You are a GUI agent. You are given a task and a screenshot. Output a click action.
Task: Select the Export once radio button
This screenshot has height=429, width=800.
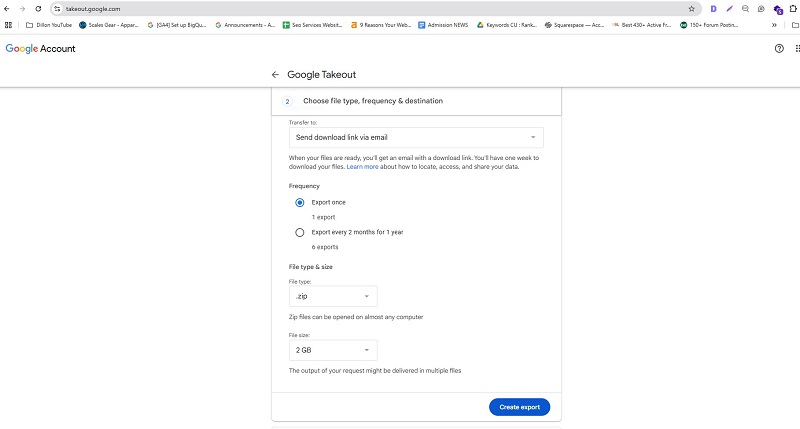(300, 202)
